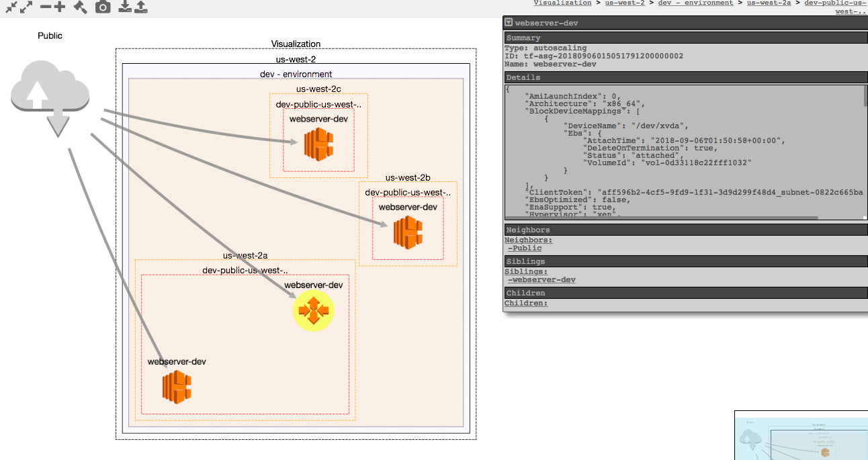Click the Summary section header

[x=685, y=38]
